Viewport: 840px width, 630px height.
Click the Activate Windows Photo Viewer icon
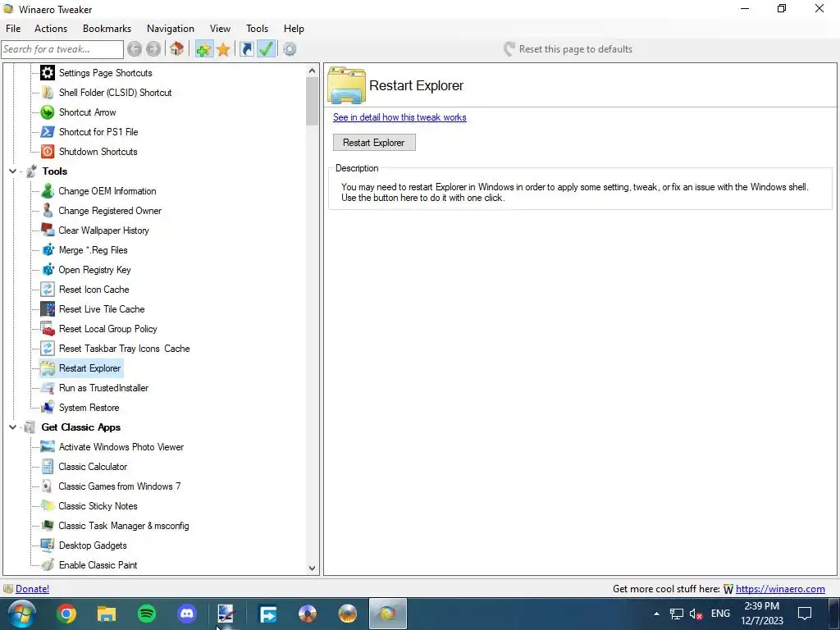pos(48,447)
